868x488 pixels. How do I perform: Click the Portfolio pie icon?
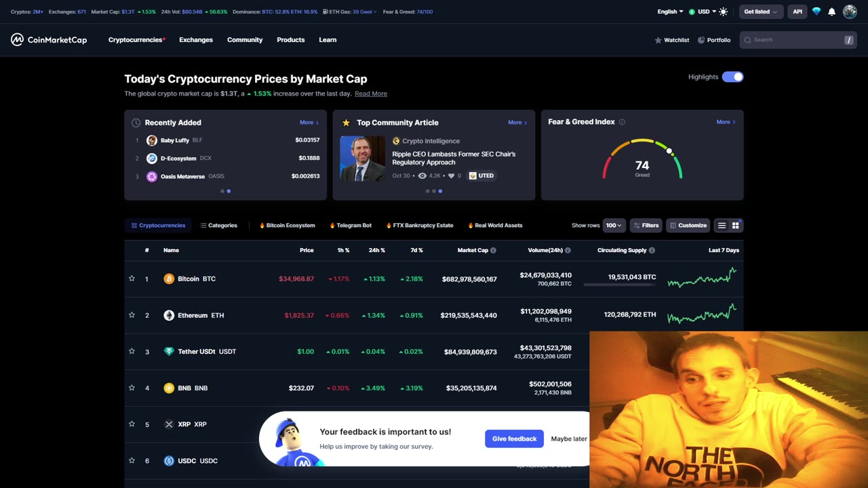(701, 40)
